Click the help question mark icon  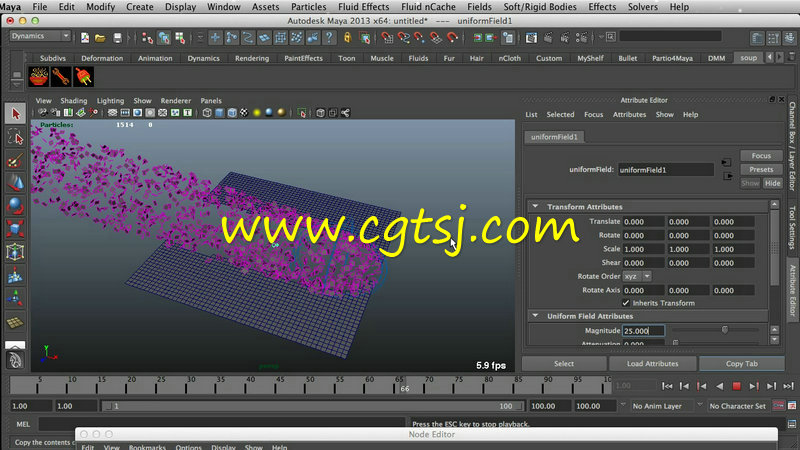click(329, 37)
